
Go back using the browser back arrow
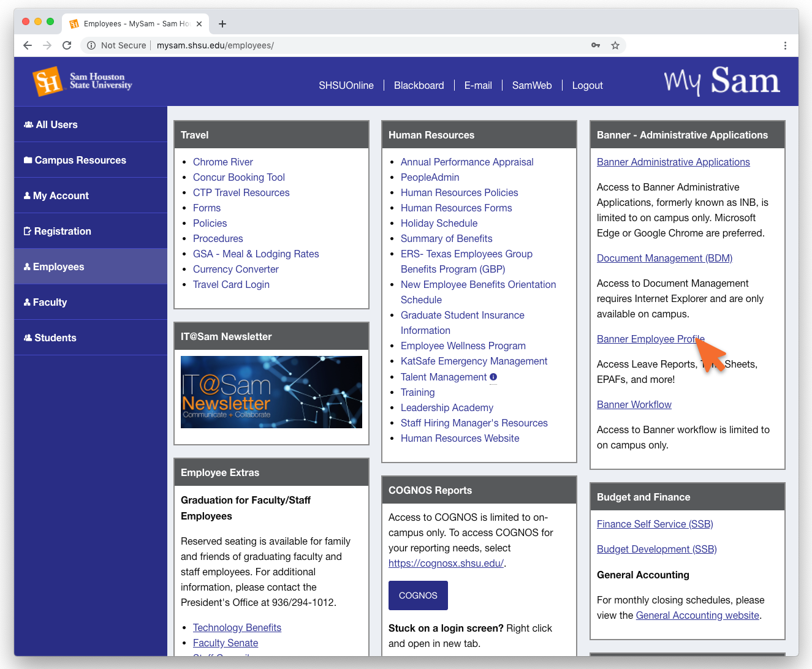tap(28, 45)
